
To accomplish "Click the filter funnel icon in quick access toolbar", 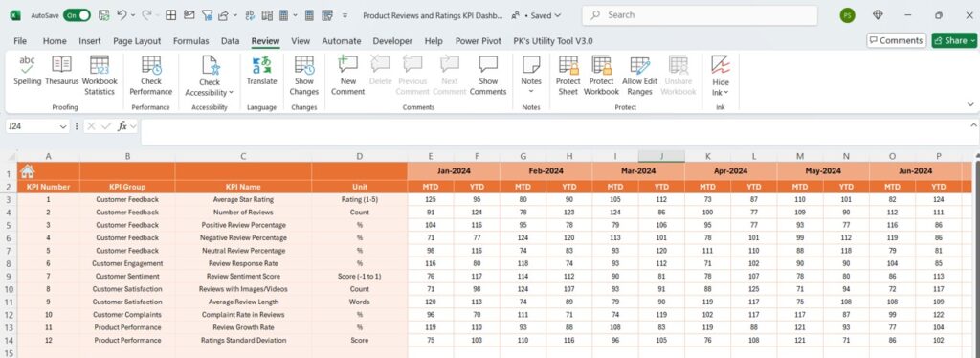I will point(207,15).
